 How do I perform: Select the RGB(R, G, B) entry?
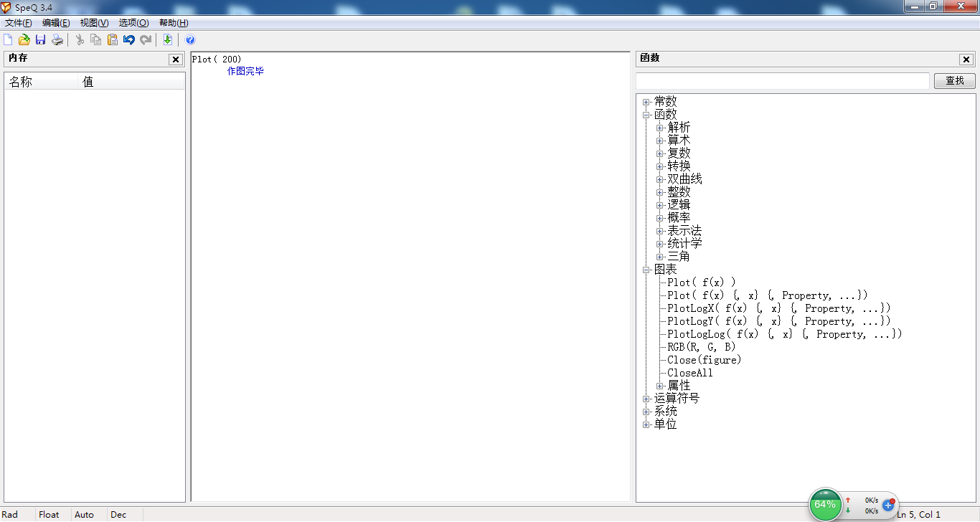coord(702,347)
